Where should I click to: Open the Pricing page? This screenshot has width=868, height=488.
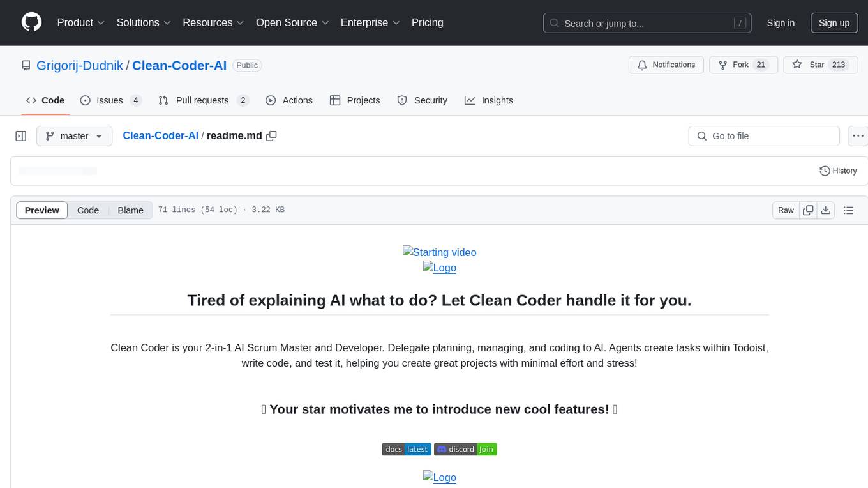point(428,22)
